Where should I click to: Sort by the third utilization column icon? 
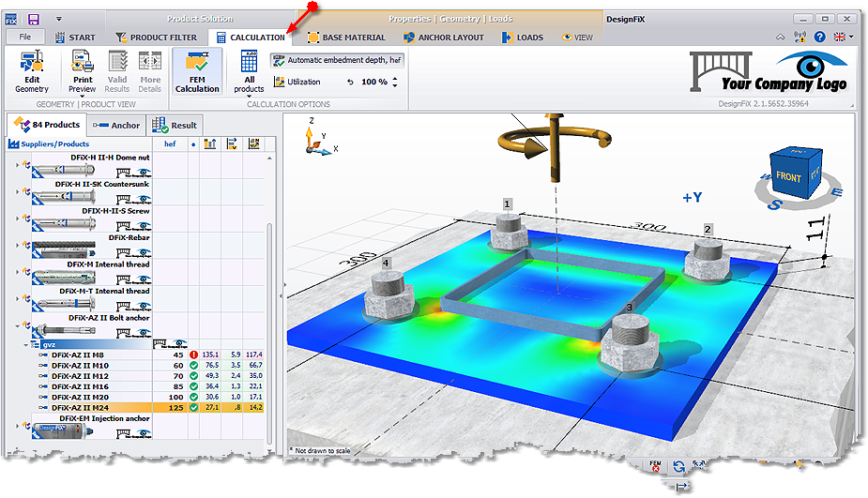[253, 143]
